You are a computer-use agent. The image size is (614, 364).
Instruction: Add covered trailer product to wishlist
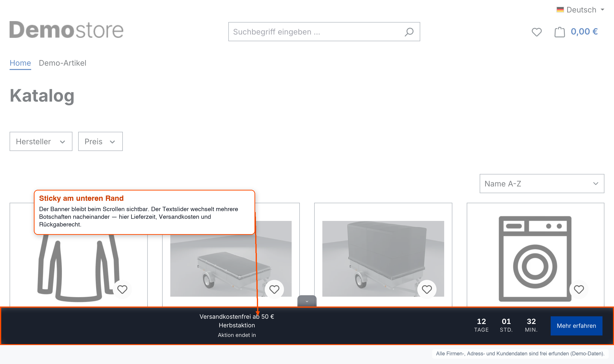[x=427, y=289]
